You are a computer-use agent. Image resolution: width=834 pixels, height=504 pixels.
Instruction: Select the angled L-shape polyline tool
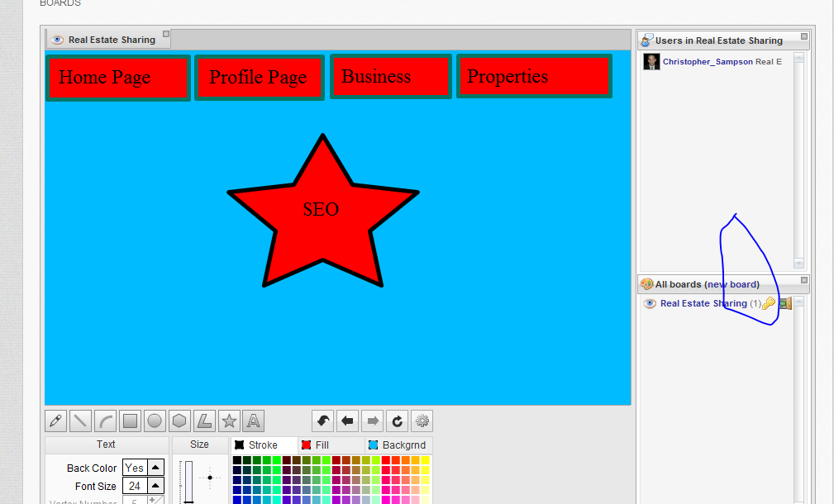point(204,421)
